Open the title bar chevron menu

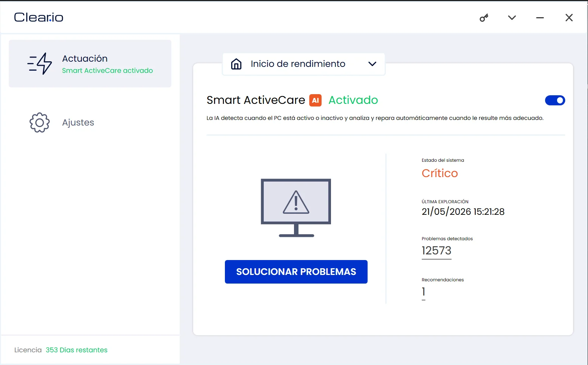click(x=512, y=18)
